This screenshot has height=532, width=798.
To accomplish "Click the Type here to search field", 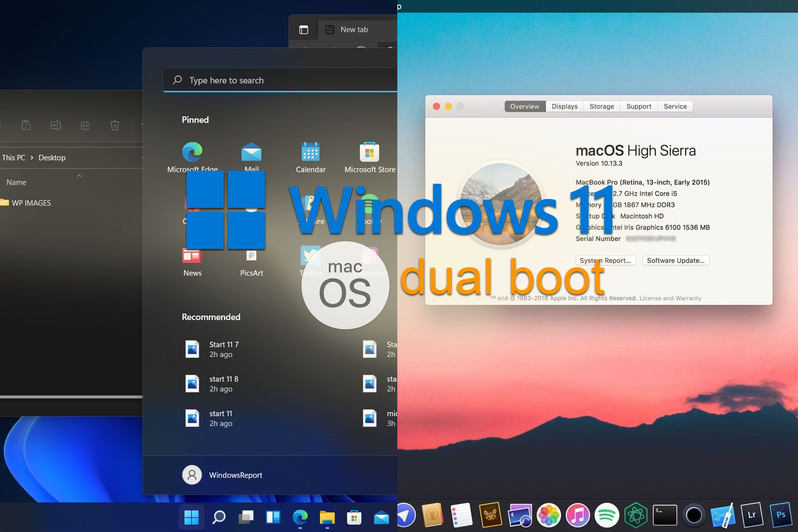I will [x=280, y=80].
